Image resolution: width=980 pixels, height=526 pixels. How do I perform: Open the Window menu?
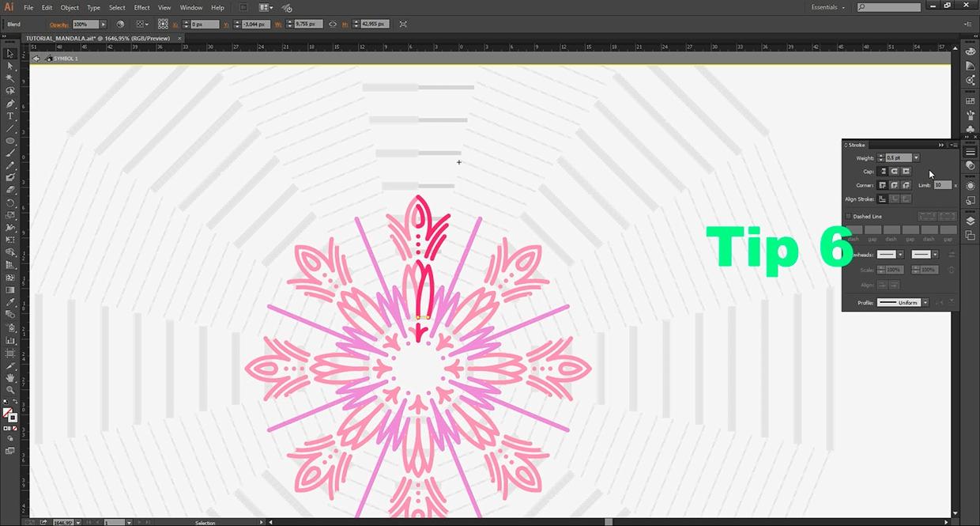click(191, 8)
